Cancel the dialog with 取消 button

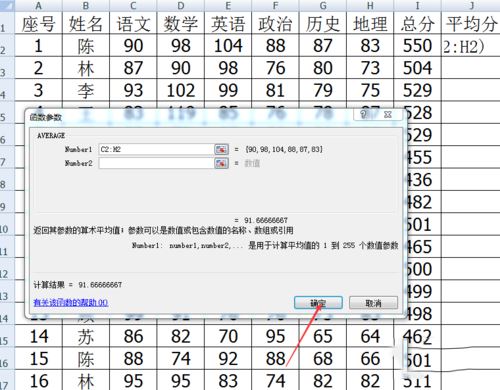pos(373,303)
